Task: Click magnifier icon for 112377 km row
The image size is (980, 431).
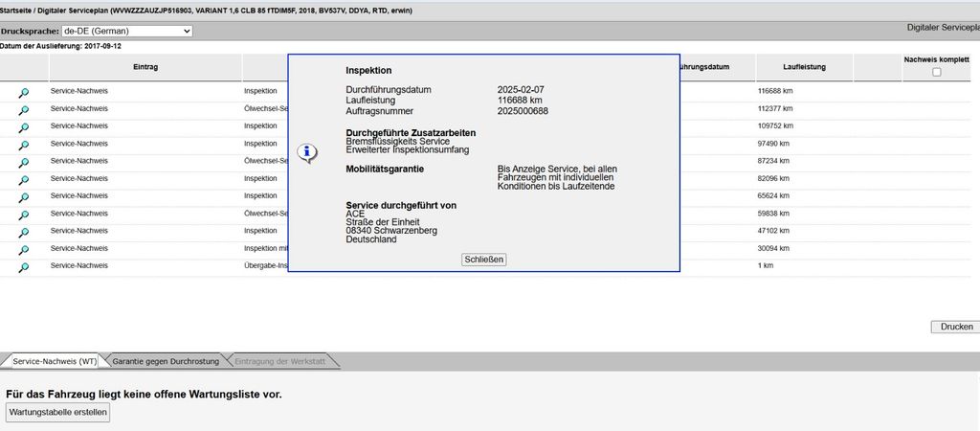Action: pos(24,109)
